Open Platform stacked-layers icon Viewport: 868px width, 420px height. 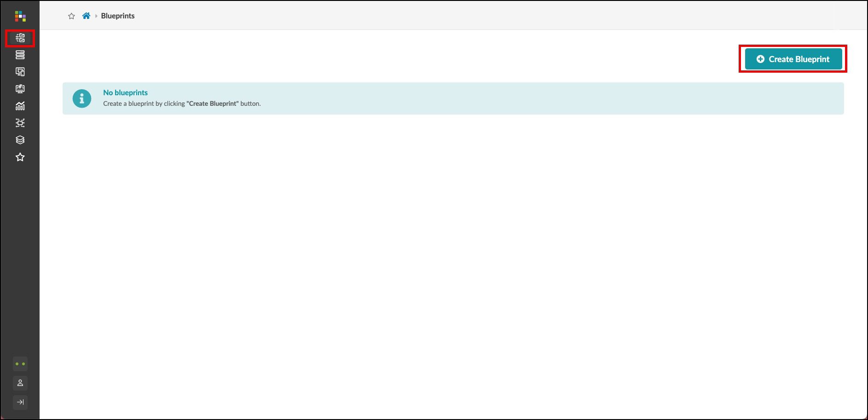pyautogui.click(x=20, y=140)
